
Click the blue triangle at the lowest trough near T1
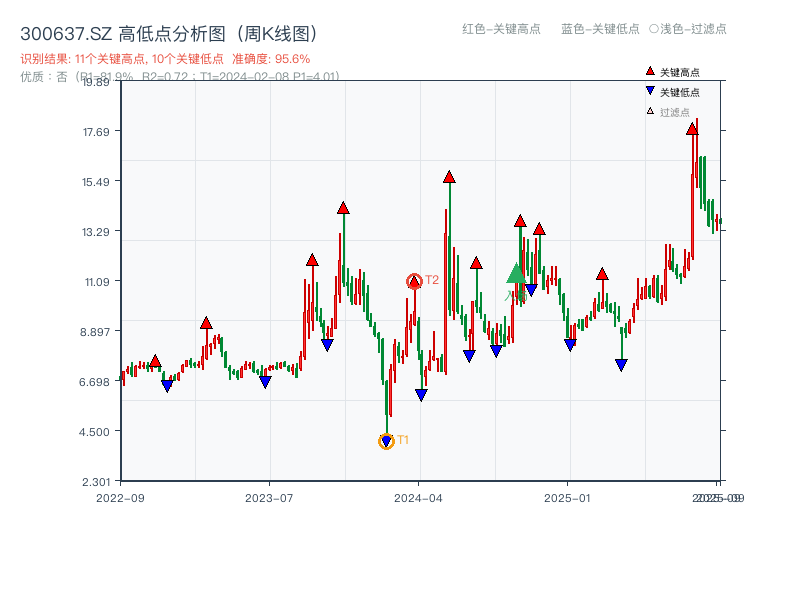pyautogui.click(x=386, y=440)
